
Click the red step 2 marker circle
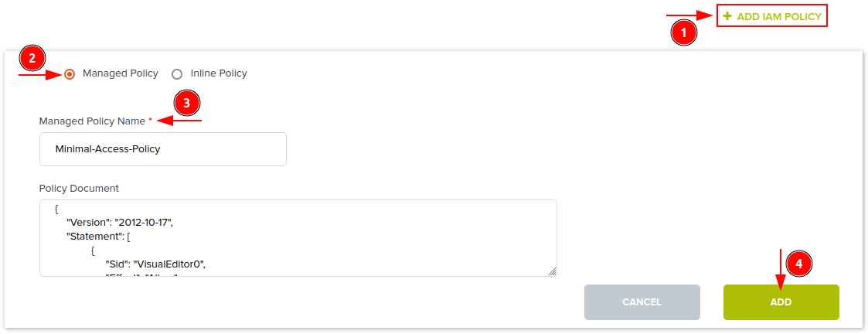32,58
